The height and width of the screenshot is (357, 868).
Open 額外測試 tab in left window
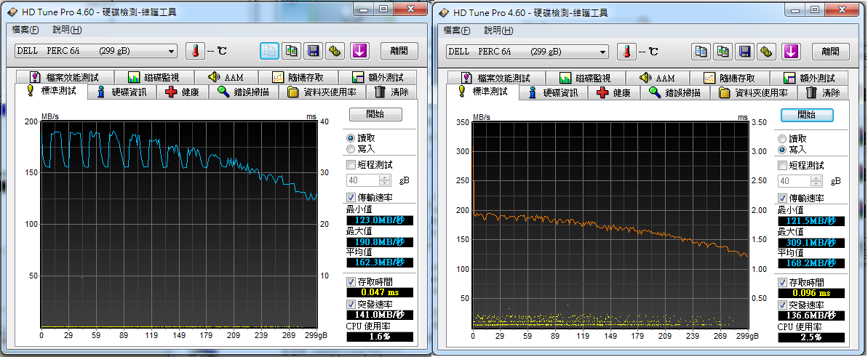(378, 78)
